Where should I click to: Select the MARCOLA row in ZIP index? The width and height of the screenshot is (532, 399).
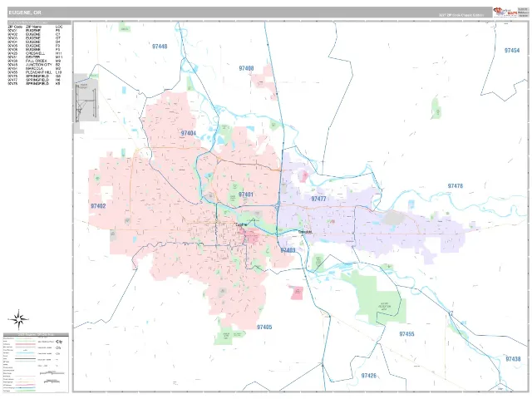(x=35, y=68)
